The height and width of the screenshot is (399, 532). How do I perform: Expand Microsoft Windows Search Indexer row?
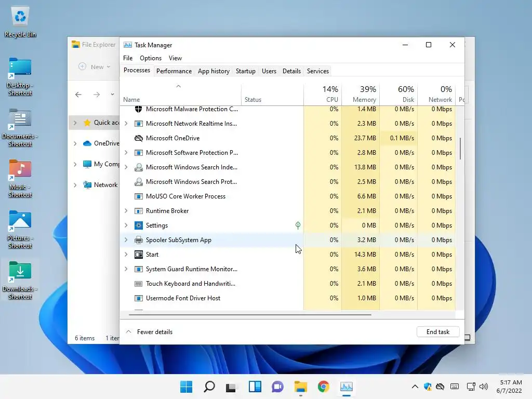click(x=126, y=167)
